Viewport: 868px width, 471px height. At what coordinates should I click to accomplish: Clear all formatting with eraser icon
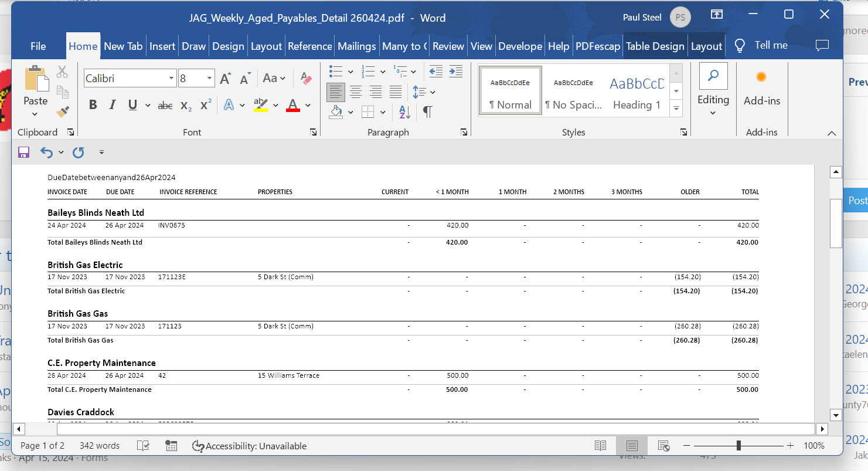pos(306,78)
